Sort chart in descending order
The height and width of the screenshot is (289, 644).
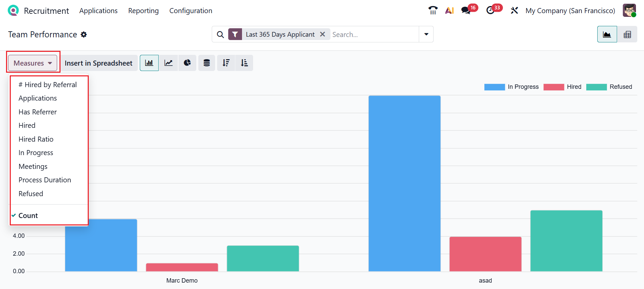point(226,63)
